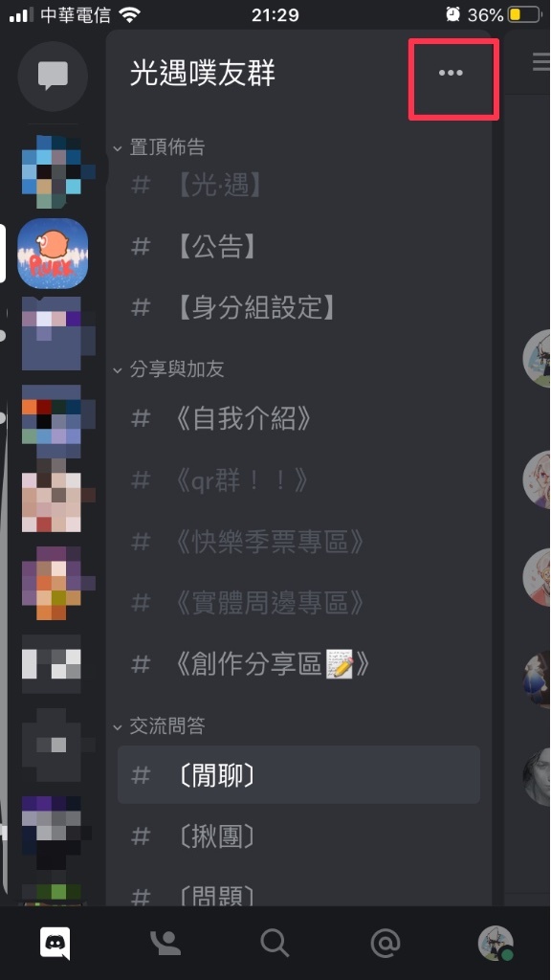
Task: Tap the 光遇噗友群 server title
Action: pos(203,73)
